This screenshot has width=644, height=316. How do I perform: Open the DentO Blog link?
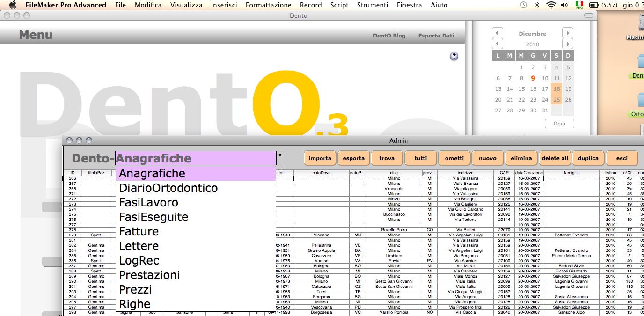pos(389,36)
